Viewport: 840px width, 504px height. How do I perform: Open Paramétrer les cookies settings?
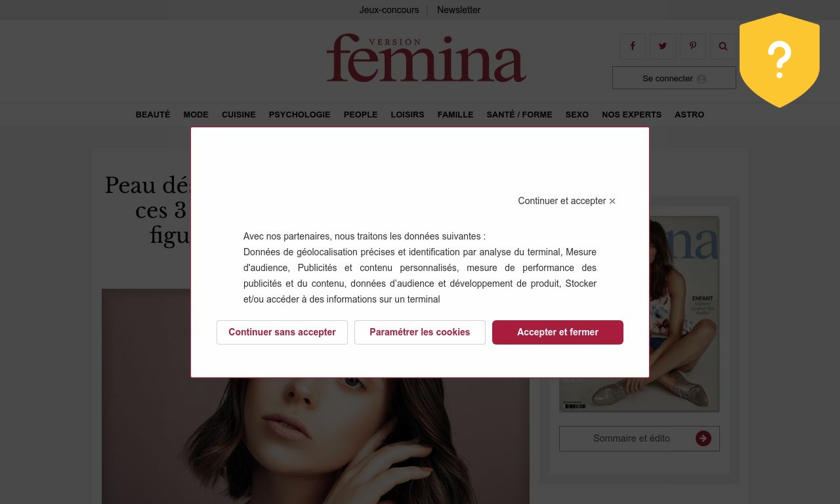click(x=420, y=332)
